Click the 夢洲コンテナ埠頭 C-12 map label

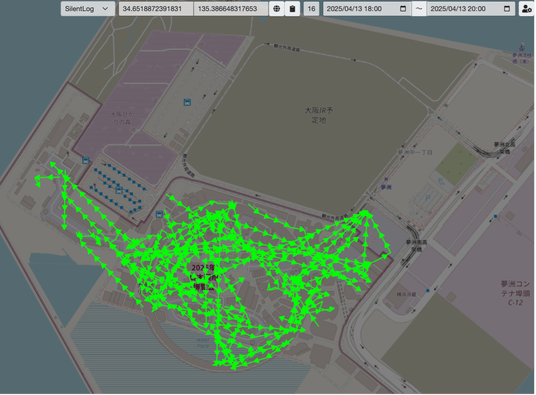click(x=515, y=293)
